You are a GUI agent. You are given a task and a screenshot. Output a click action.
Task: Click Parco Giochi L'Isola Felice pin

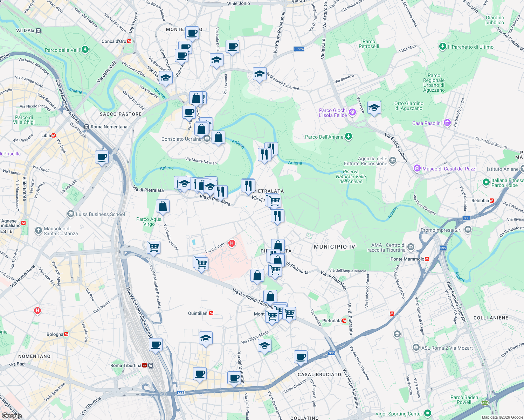(x=352, y=112)
